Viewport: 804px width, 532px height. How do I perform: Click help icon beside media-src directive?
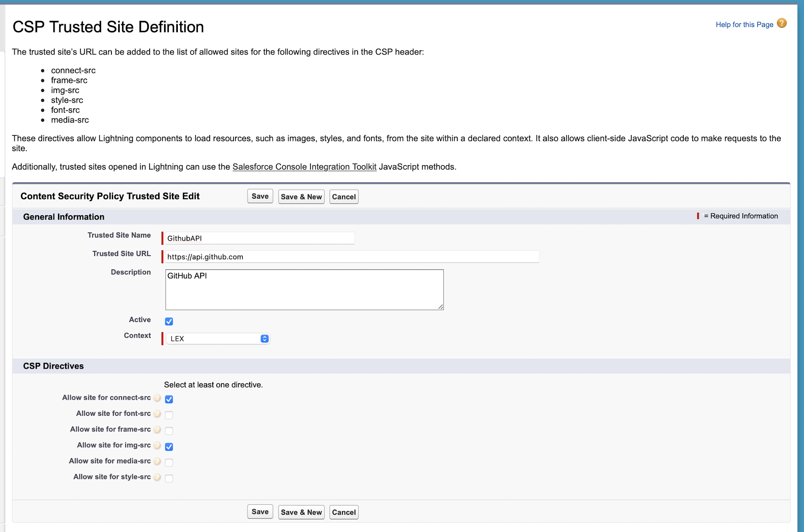click(x=157, y=461)
